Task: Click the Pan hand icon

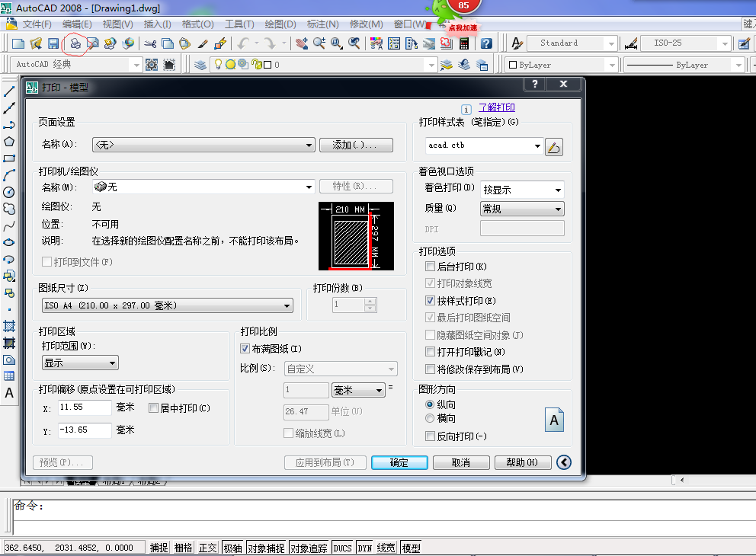Action: coord(302,43)
